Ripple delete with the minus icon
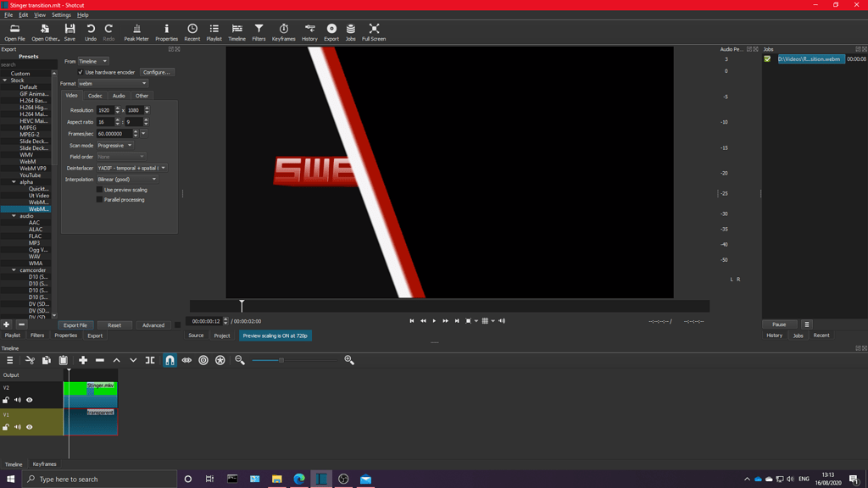 [100, 360]
